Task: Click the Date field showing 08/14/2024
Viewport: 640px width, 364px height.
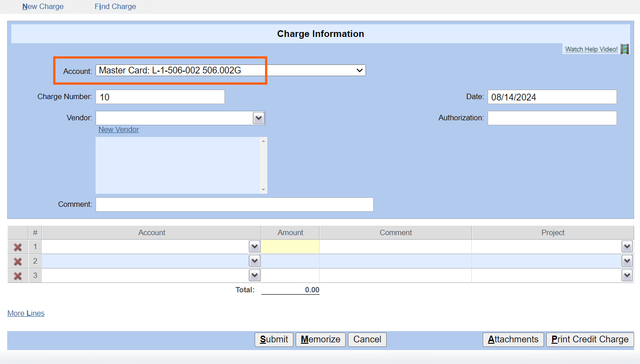Action: [552, 97]
